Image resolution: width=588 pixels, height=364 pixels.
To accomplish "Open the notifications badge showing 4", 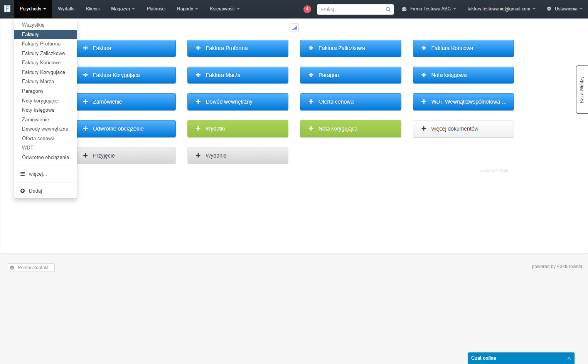I will [307, 9].
